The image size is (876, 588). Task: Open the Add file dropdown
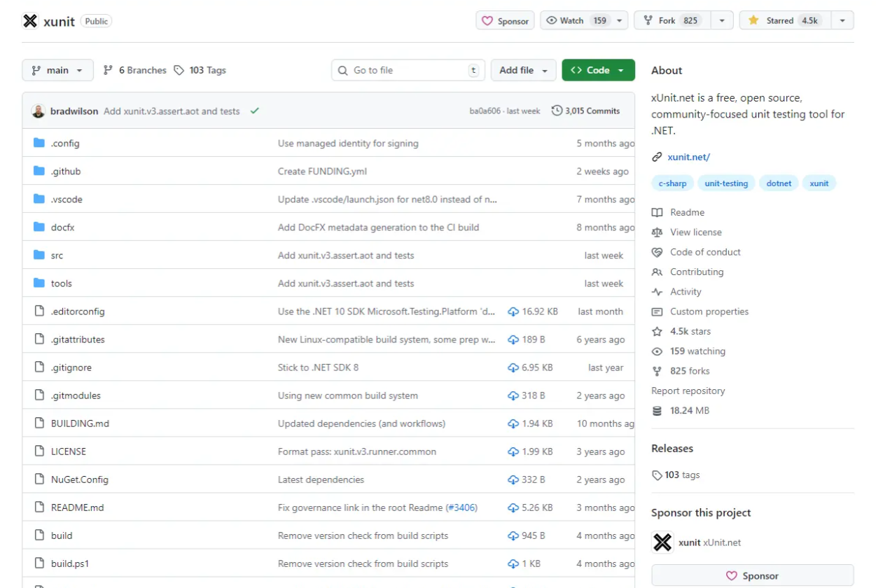pyautogui.click(x=524, y=70)
